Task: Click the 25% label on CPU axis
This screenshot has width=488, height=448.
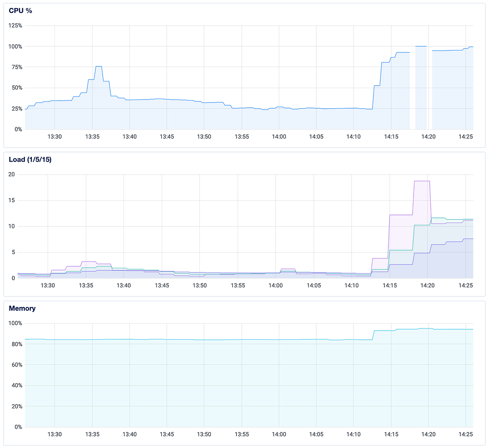Action: pyautogui.click(x=17, y=109)
